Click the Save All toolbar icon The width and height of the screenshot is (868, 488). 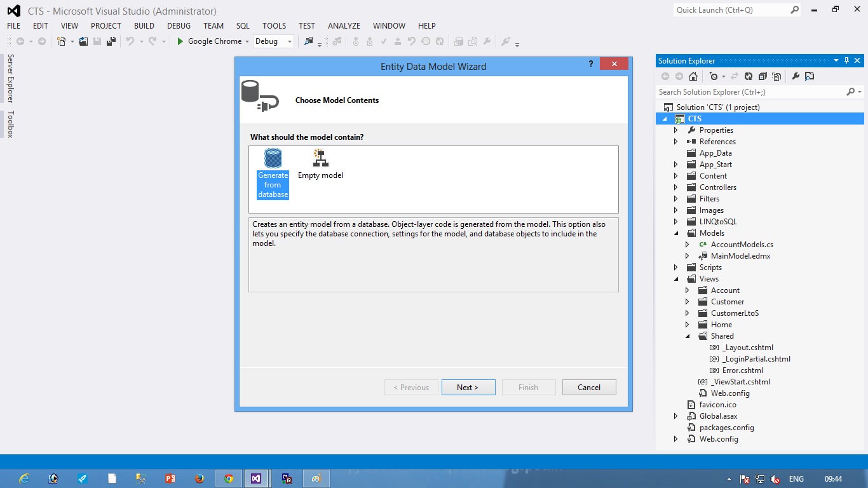[x=111, y=41]
